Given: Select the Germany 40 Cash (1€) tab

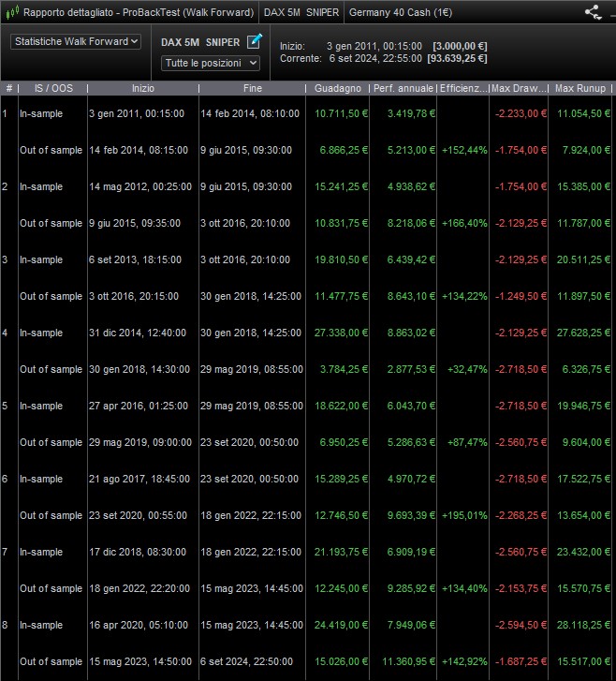Looking at the screenshot, I should pyautogui.click(x=401, y=12).
